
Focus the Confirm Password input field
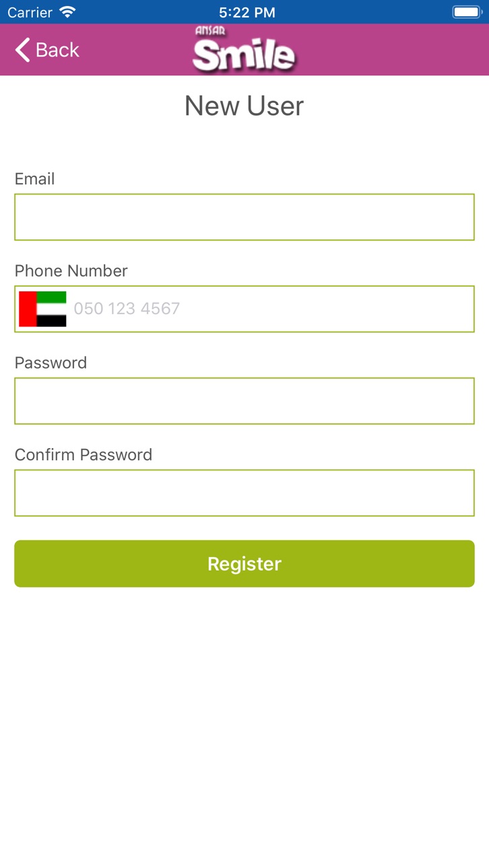click(x=244, y=493)
